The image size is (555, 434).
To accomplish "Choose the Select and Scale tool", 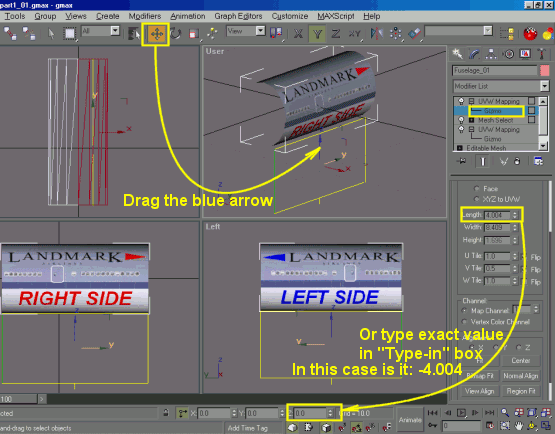I will [194, 34].
